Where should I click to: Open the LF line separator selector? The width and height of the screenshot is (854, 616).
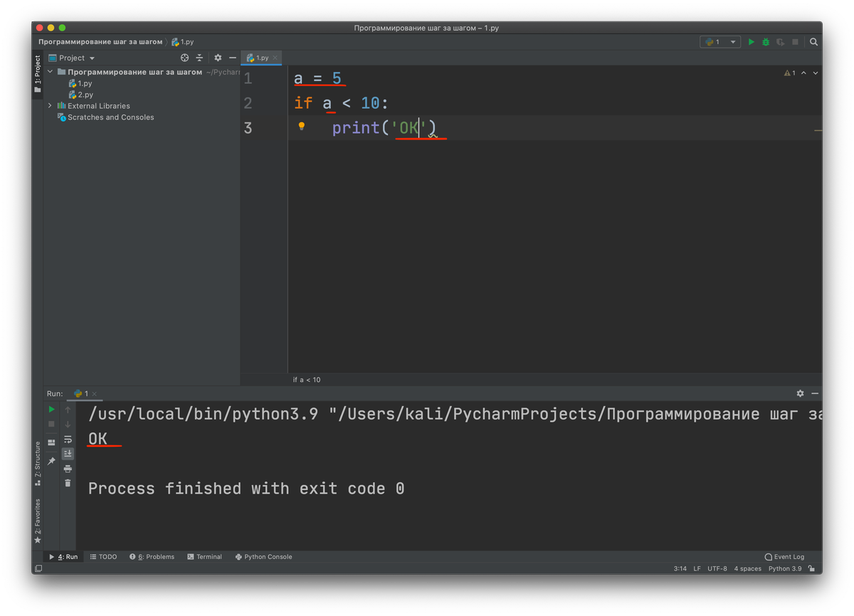pyautogui.click(x=697, y=568)
